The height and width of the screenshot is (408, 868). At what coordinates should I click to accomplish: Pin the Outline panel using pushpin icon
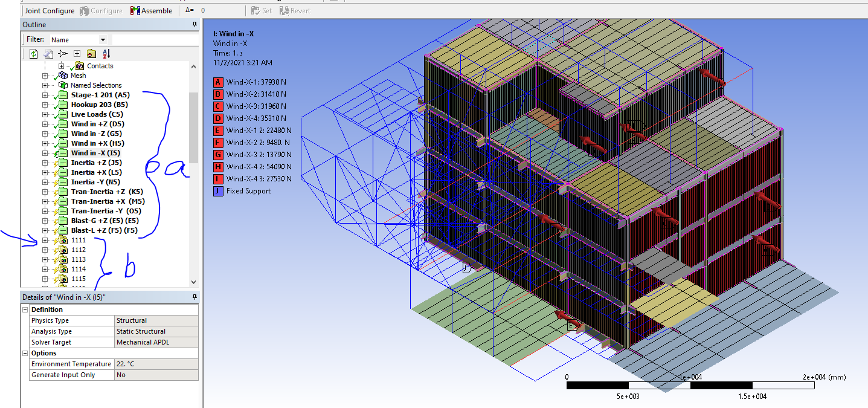(x=194, y=25)
